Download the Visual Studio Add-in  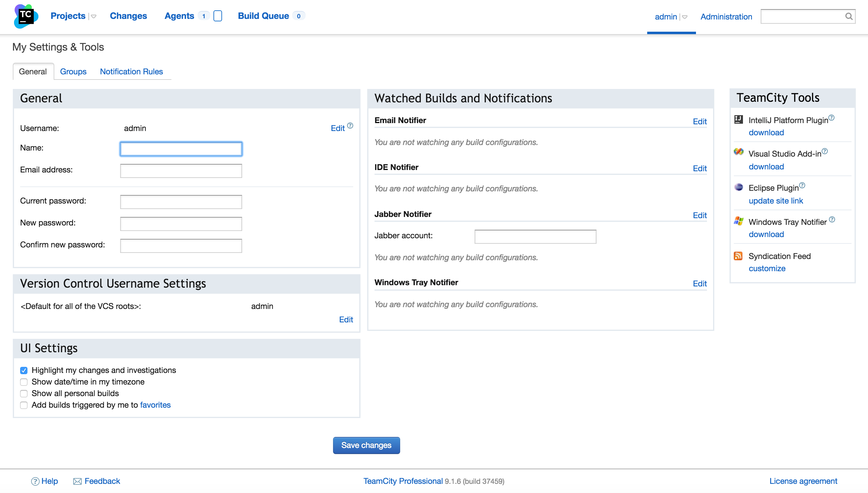click(766, 166)
